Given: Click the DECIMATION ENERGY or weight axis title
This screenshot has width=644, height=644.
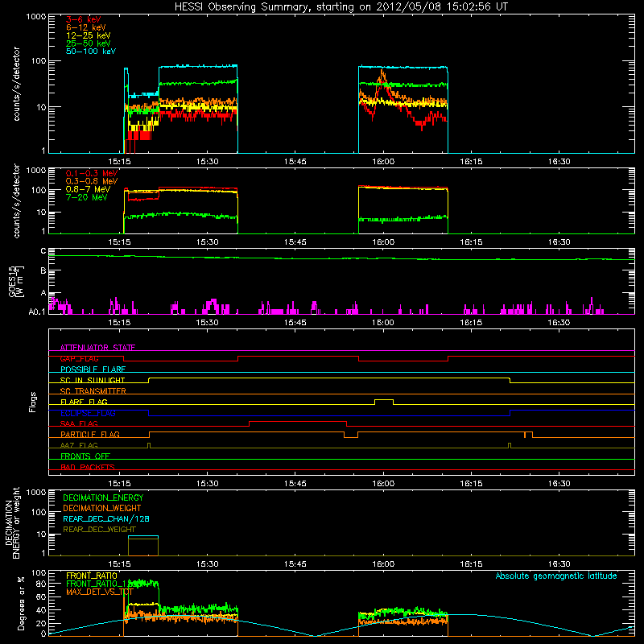Looking at the screenshot, I should 12,522.
